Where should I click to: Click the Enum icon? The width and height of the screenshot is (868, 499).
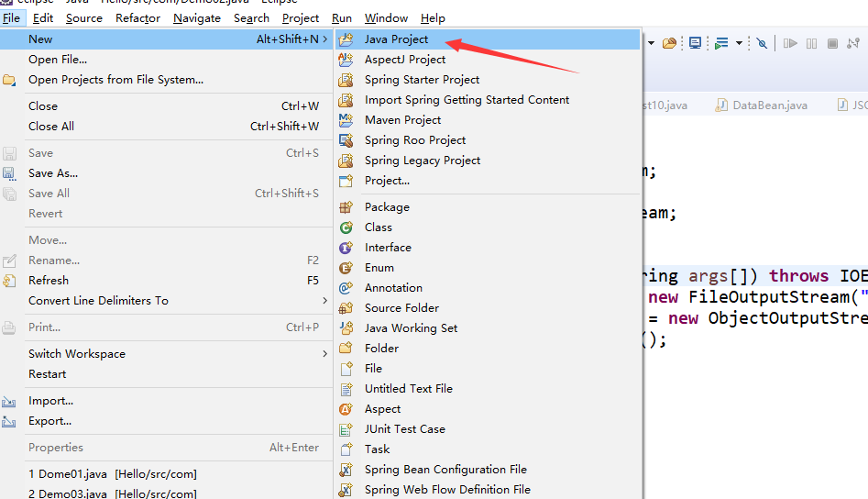[x=346, y=268]
